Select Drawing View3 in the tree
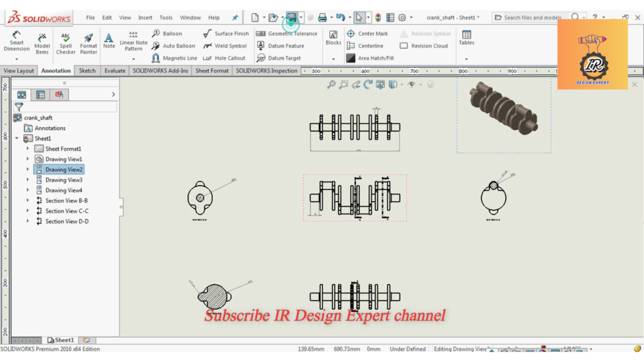Image resolution: width=644 pixels, height=362 pixels. (x=64, y=180)
